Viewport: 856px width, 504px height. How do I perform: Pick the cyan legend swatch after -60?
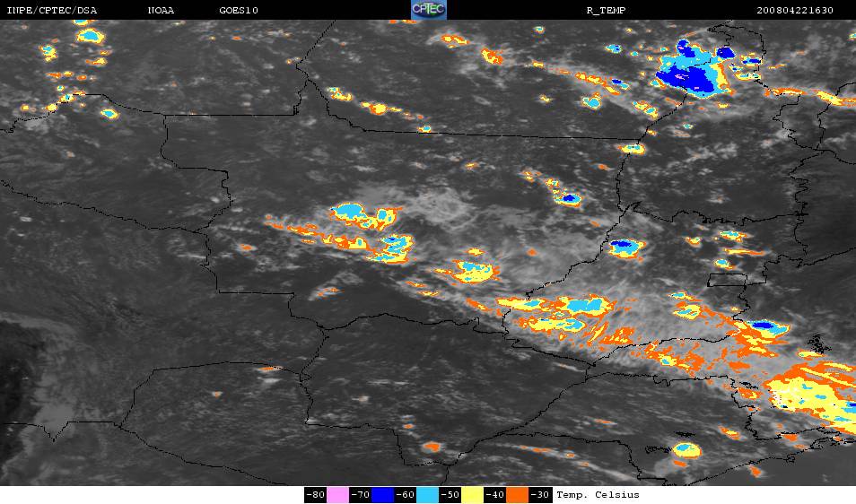click(x=427, y=495)
